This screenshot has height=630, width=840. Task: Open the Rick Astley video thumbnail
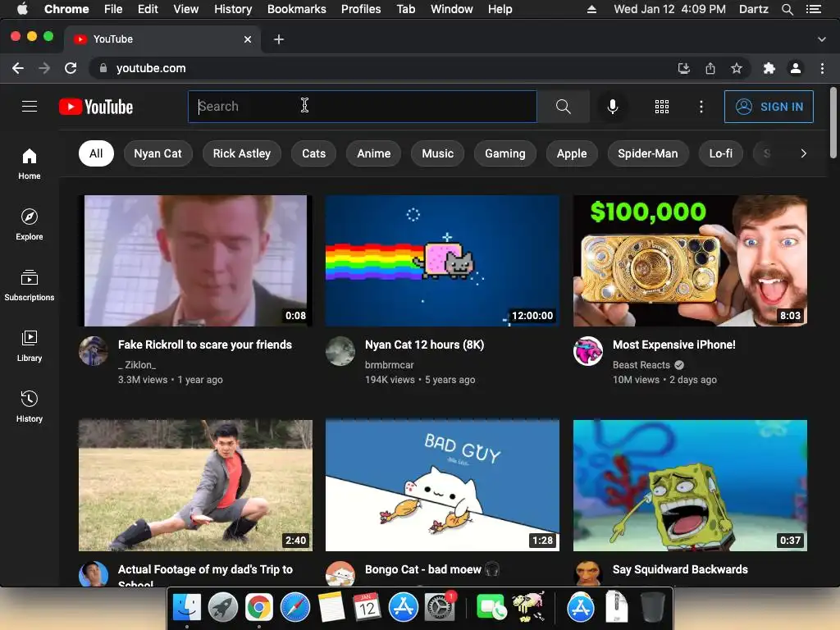(x=195, y=260)
